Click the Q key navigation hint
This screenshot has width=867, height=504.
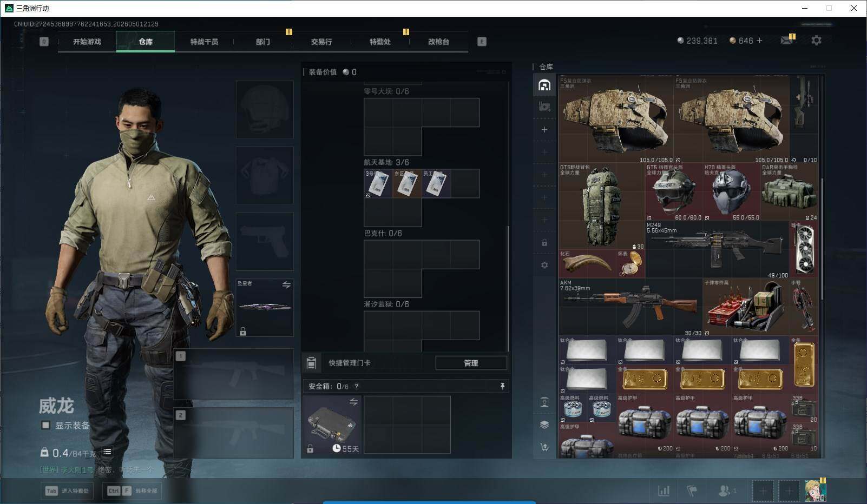click(x=44, y=42)
